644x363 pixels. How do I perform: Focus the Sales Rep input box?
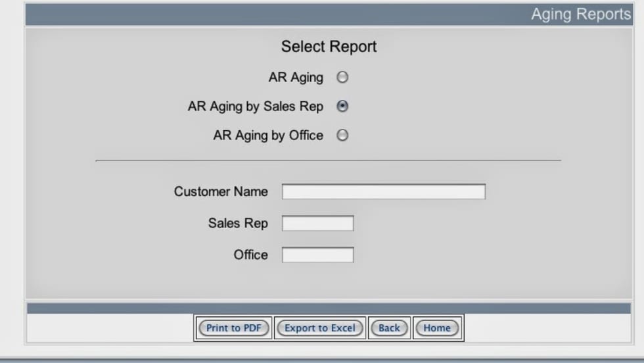[x=317, y=224]
